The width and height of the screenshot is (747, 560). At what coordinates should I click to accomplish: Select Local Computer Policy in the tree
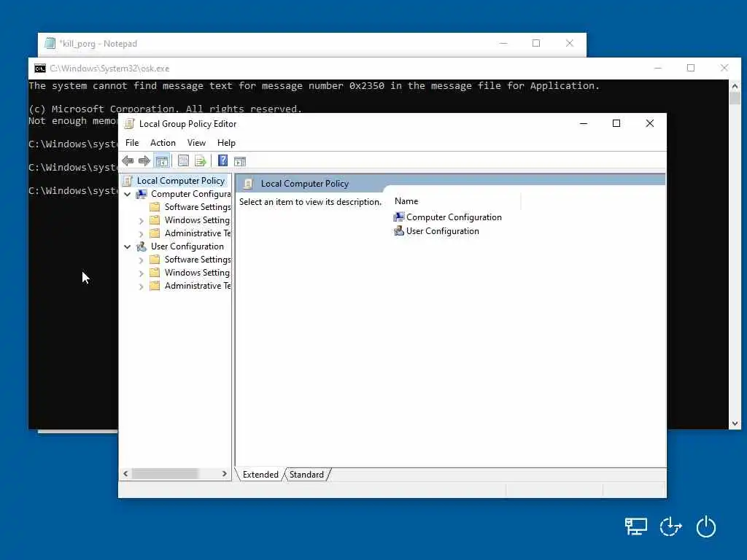[181, 181]
